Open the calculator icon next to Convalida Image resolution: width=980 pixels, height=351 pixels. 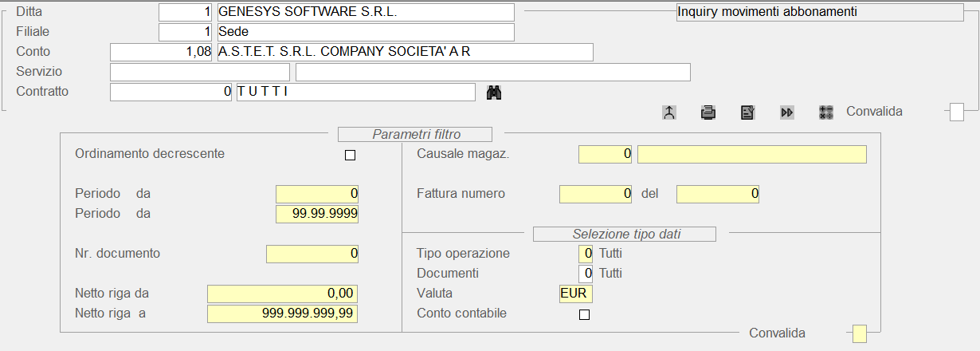826,112
